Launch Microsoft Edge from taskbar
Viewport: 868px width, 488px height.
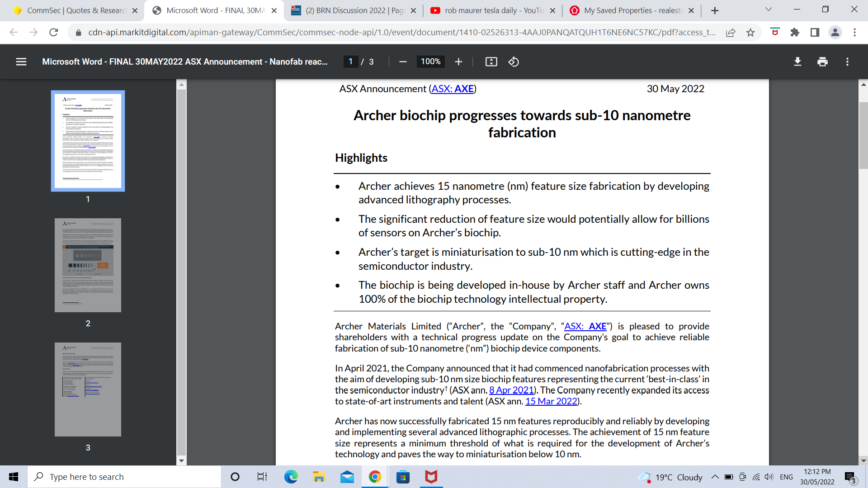pyautogui.click(x=291, y=477)
